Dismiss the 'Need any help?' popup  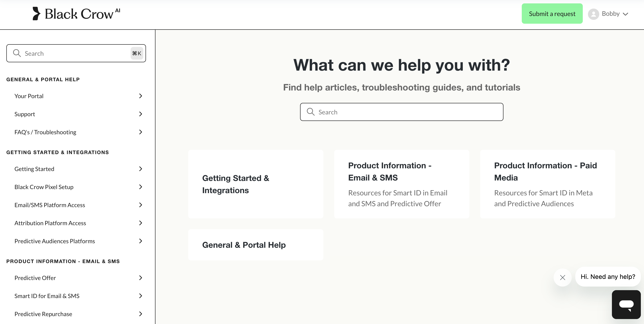(562, 277)
